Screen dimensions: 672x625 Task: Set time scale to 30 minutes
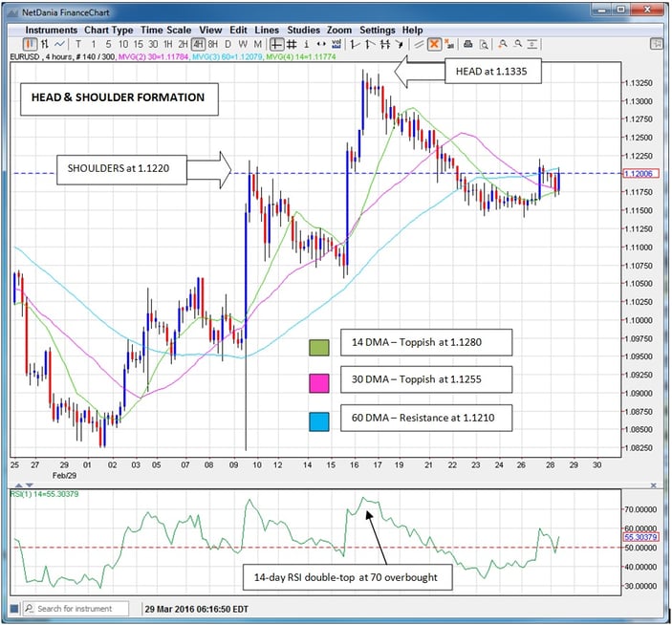[153, 44]
